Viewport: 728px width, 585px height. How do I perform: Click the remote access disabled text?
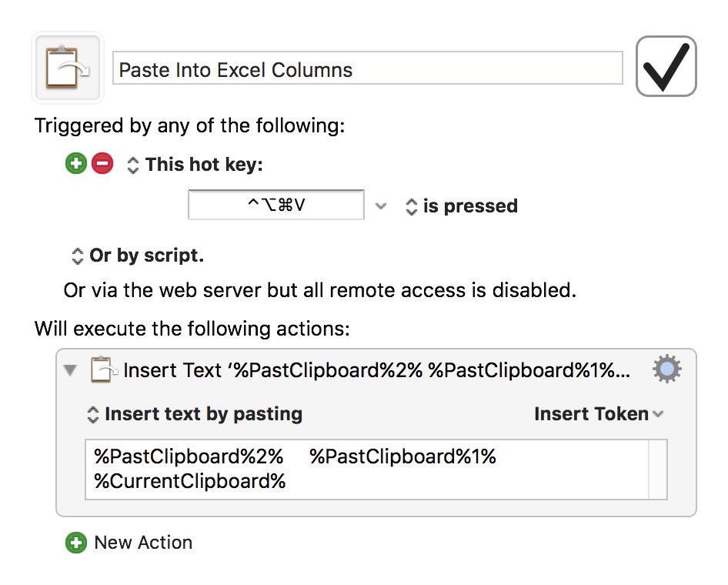coord(320,290)
